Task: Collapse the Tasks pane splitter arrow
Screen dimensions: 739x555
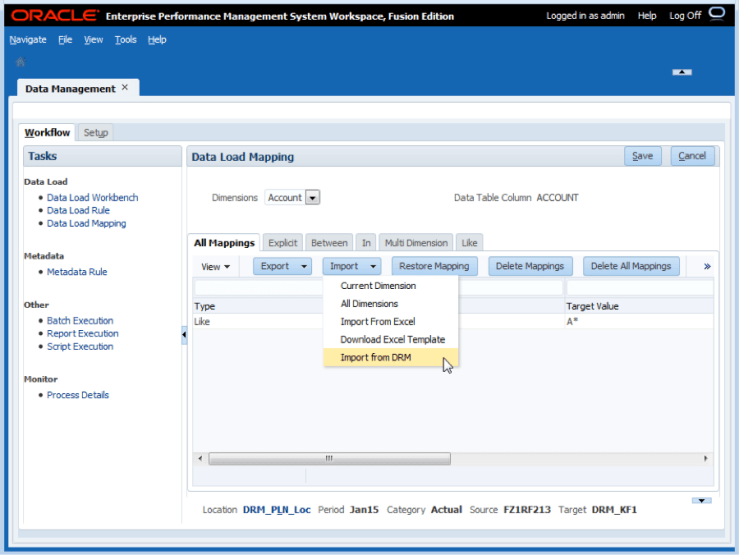Action: [x=183, y=336]
